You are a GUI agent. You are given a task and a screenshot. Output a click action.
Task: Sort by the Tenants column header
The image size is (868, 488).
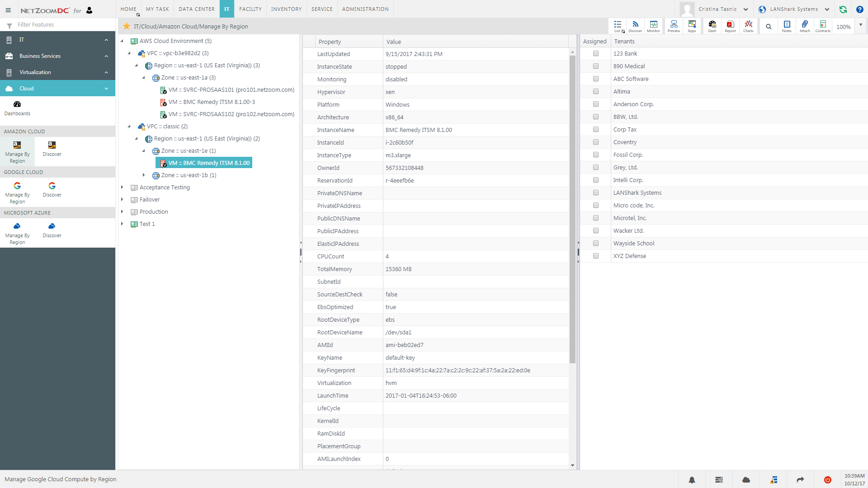coord(624,41)
